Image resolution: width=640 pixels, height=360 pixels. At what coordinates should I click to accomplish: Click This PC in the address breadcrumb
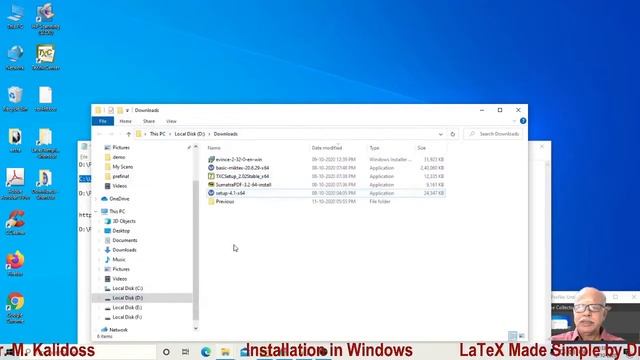158,134
